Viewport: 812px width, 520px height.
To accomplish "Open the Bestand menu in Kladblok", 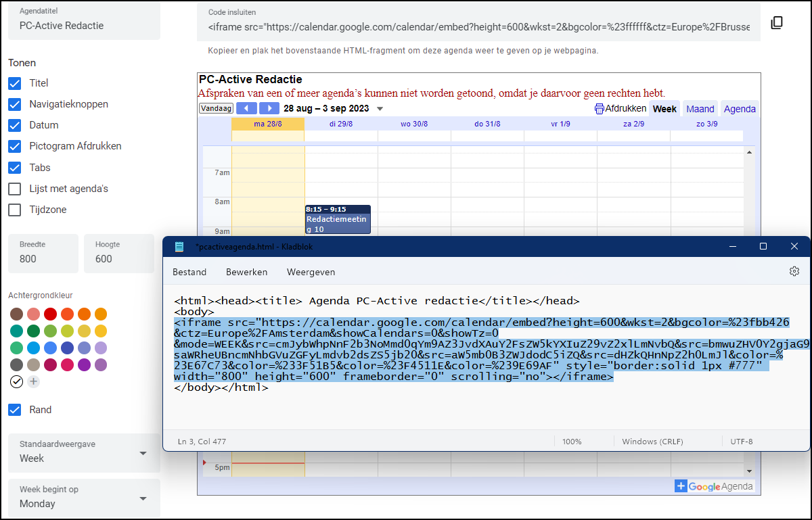I will (x=189, y=272).
